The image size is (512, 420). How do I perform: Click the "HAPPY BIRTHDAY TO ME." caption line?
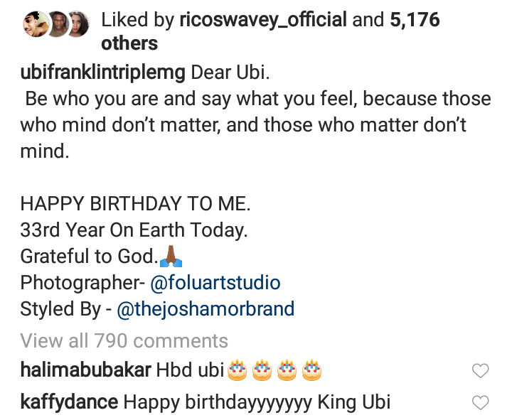pos(135,205)
